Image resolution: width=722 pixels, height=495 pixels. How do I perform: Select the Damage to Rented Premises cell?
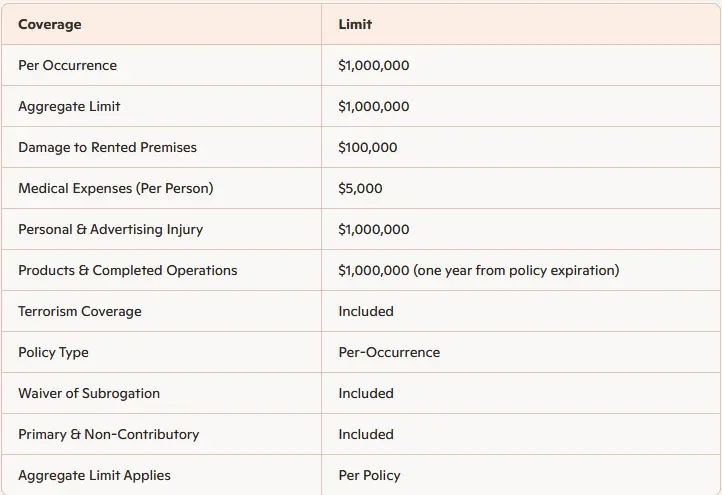tap(107, 147)
